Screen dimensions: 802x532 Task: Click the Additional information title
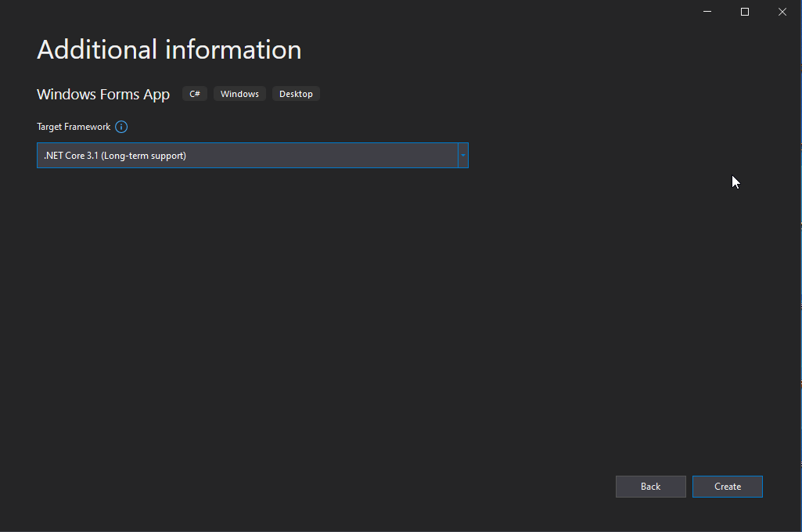point(168,49)
